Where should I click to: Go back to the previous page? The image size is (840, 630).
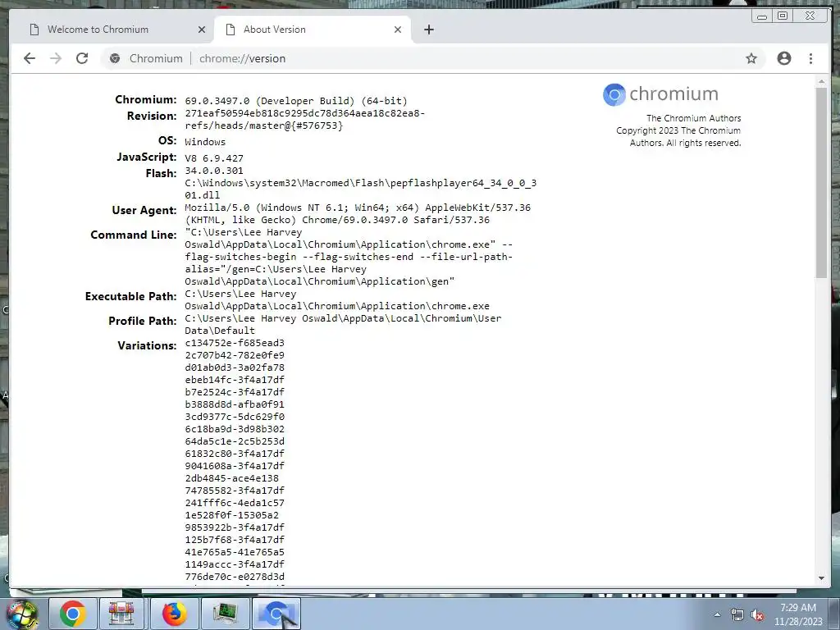[30, 58]
